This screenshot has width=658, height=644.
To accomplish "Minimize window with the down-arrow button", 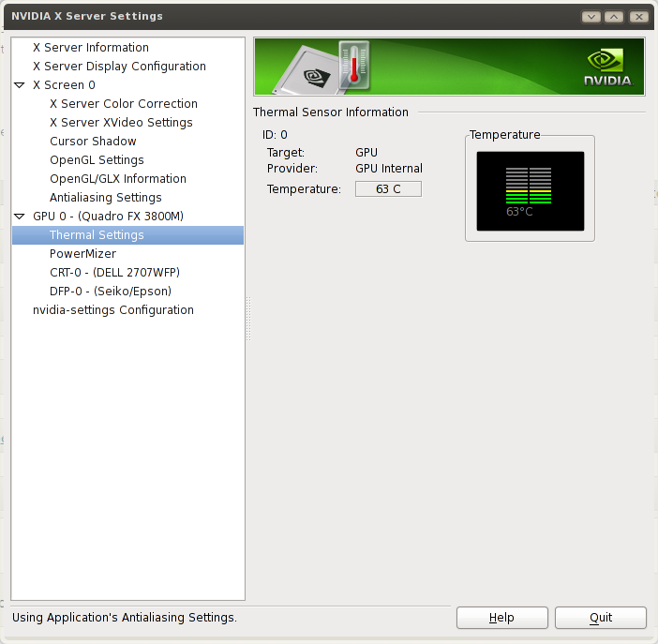I will coord(591,17).
